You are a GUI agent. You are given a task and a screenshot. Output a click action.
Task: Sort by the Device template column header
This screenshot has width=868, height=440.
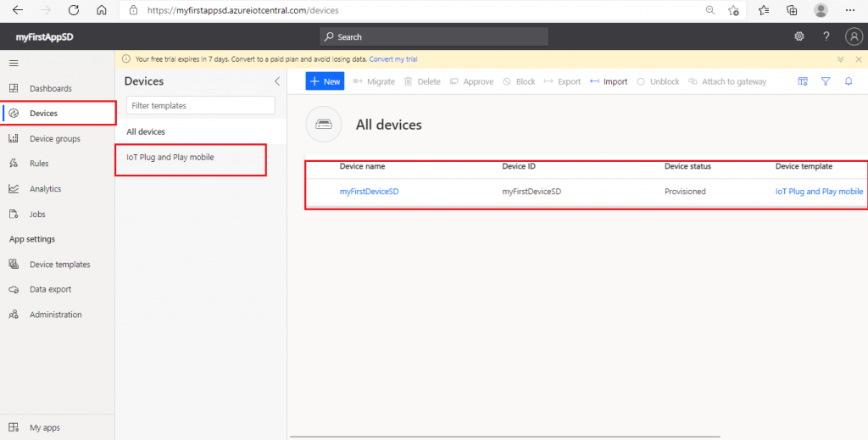pos(804,166)
